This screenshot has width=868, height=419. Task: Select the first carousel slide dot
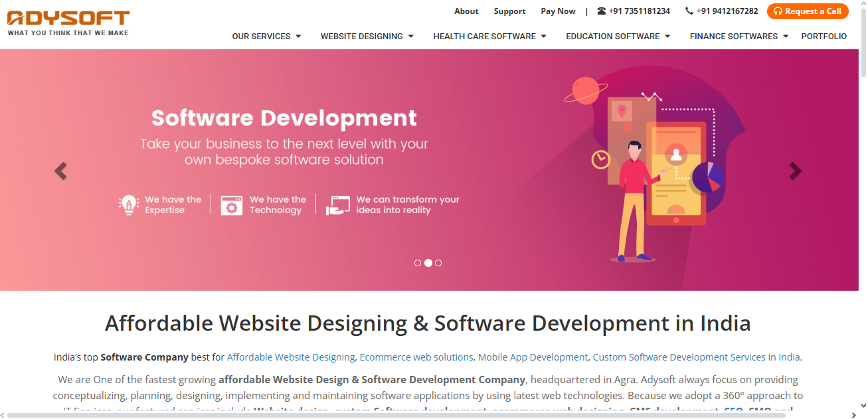coord(418,263)
